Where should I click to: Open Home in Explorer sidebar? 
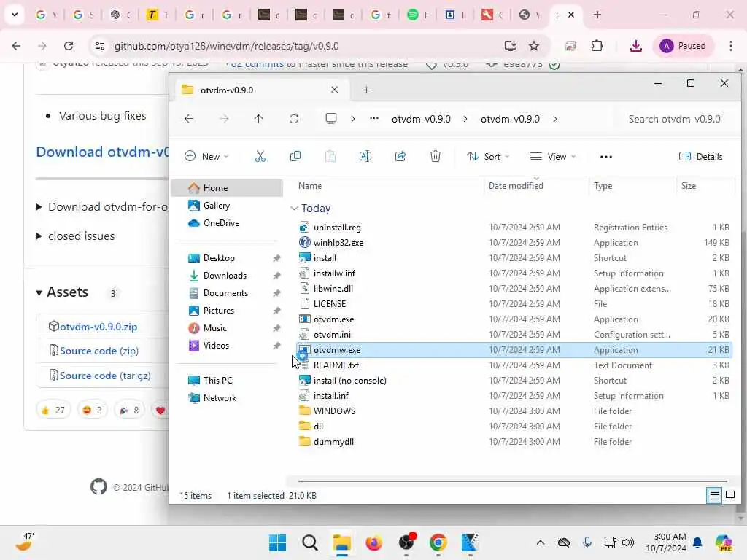coord(228,187)
